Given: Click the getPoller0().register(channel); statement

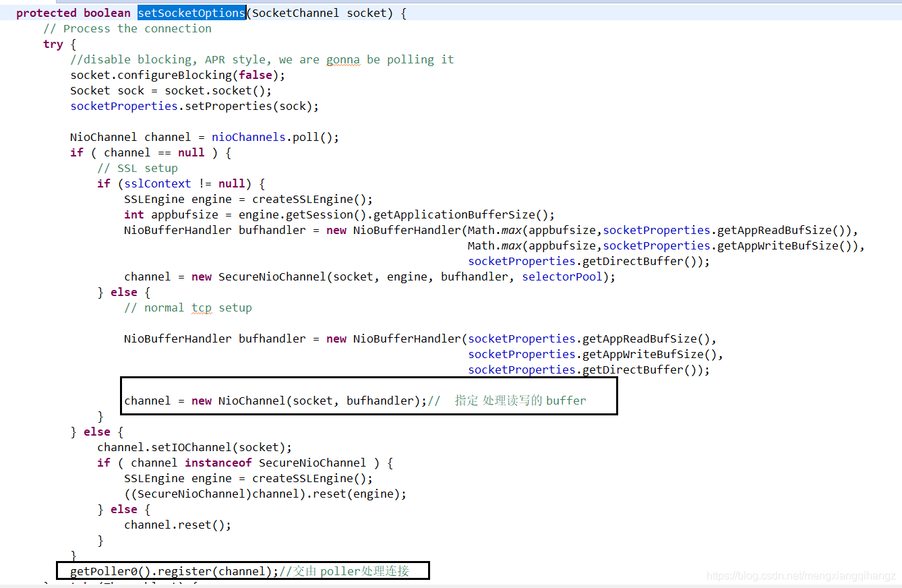Looking at the screenshot, I should click(x=175, y=571).
